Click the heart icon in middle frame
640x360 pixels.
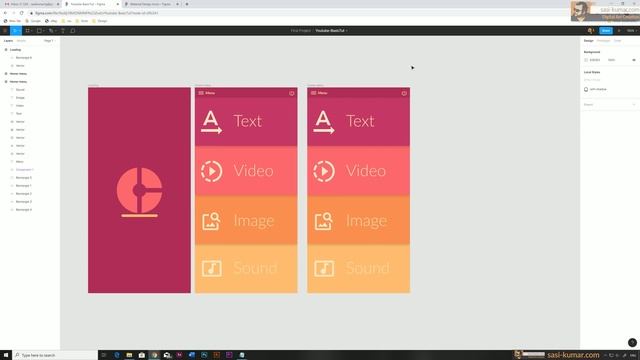[x=291, y=93]
